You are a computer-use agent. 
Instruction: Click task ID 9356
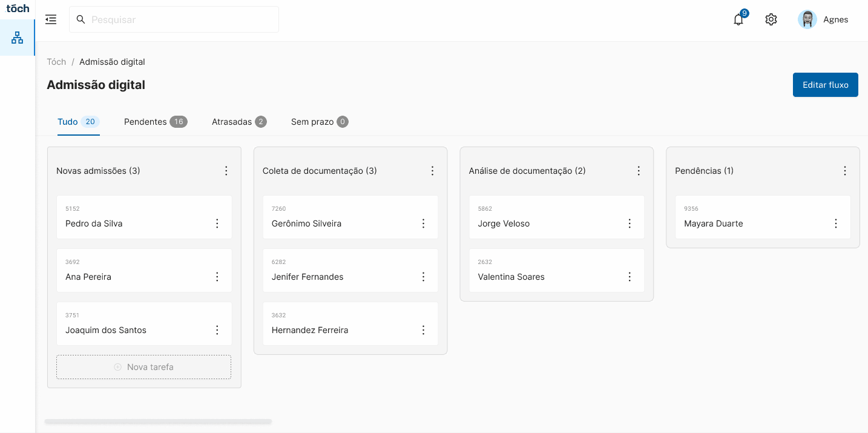tap(691, 209)
